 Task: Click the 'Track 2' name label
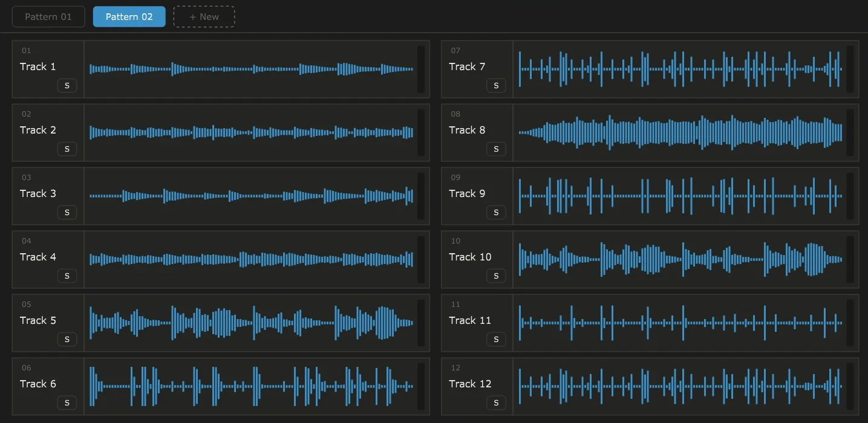click(x=38, y=130)
